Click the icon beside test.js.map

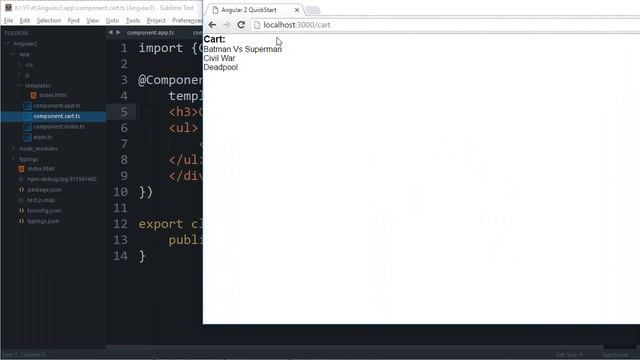[21, 200]
